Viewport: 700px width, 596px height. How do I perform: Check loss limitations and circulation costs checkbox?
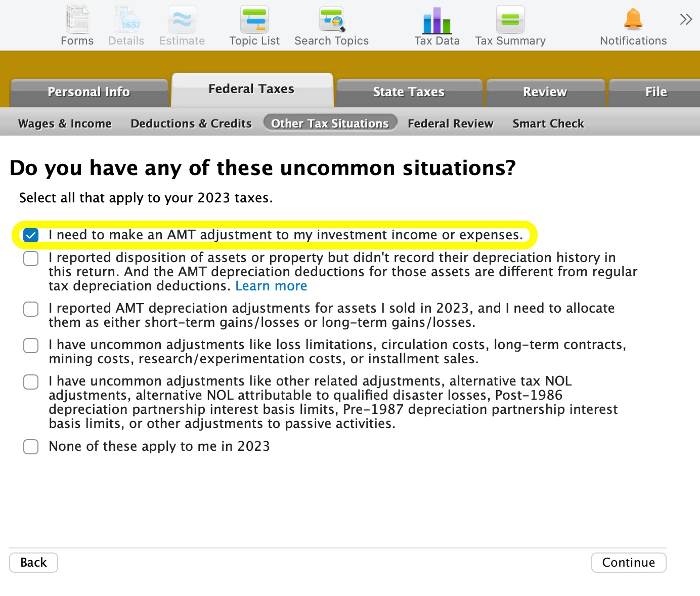(x=31, y=346)
